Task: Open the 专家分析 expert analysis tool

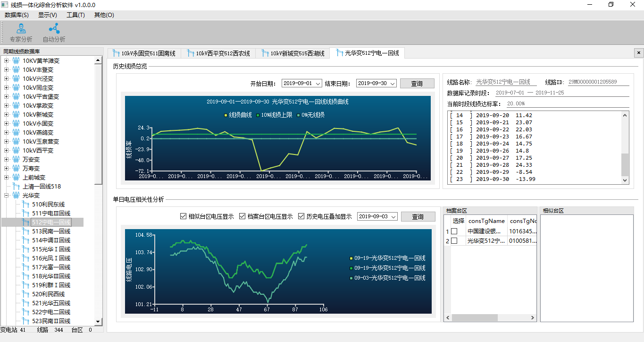Action: (21, 33)
